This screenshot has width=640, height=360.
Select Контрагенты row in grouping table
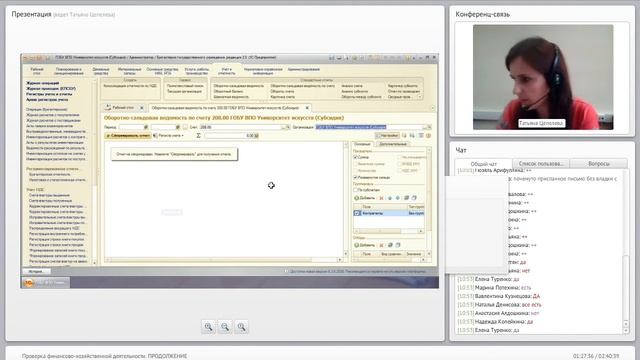(x=389, y=213)
